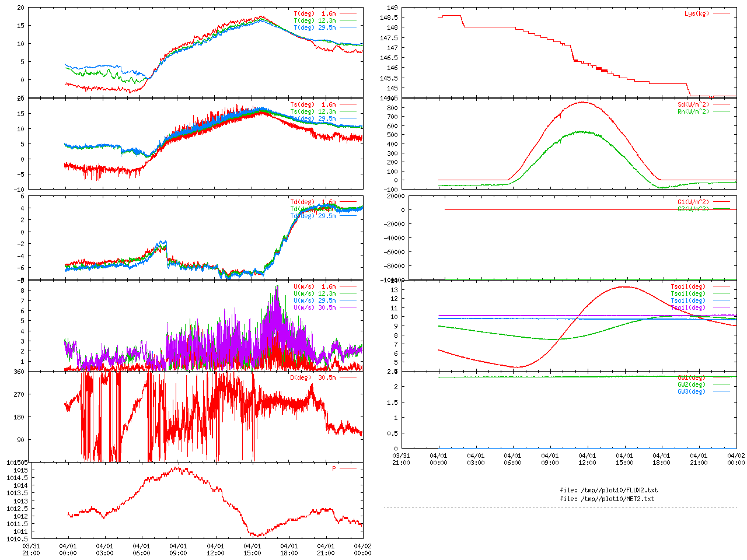Image resolution: width=747 pixels, height=560 pixels.
Task: Click the U(m/s) 30.5m legend label
Action: pyautogui.click(x=315, y=308)
